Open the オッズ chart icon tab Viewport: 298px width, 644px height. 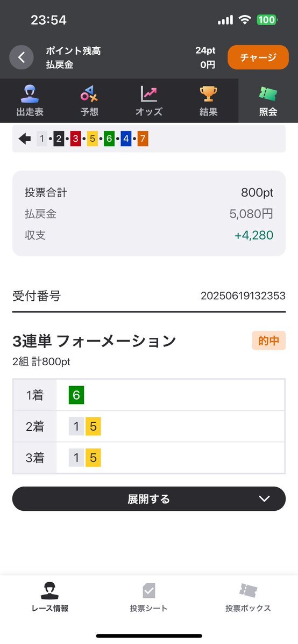(149, 100)
